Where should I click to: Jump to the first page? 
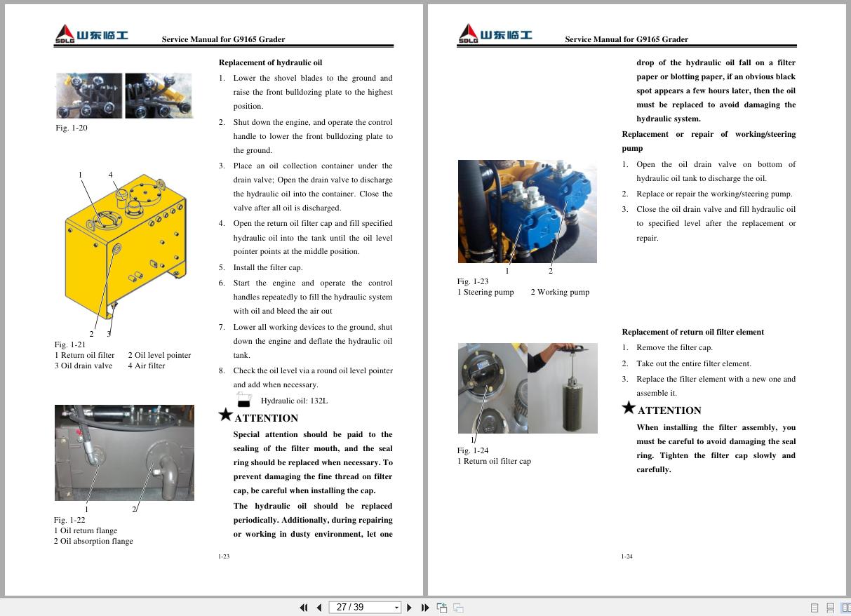[304, 607]
